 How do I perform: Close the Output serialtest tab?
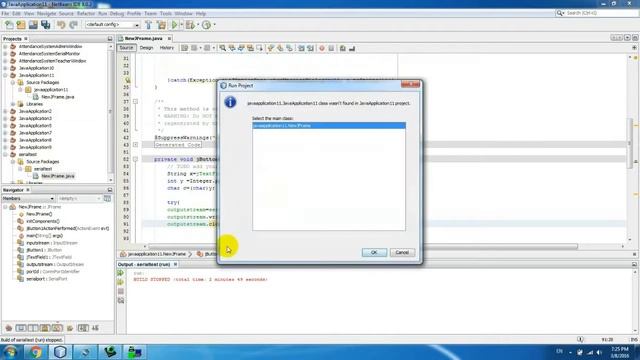tap(176, 264)
